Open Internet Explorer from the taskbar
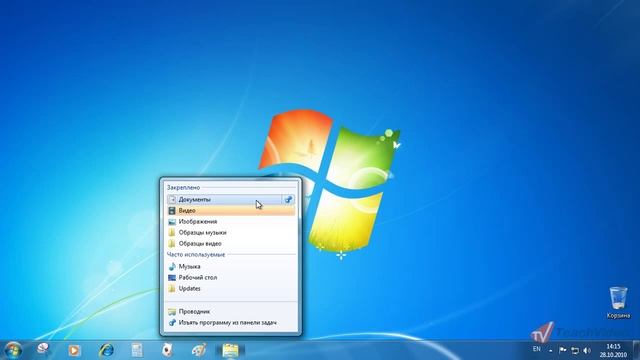The image size is (640, 360). [107, 350]
